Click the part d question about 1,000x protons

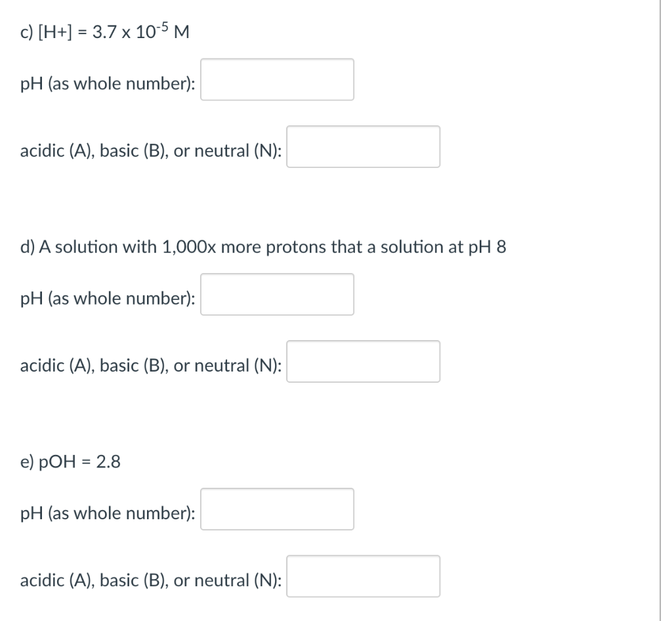coord(262,247)
